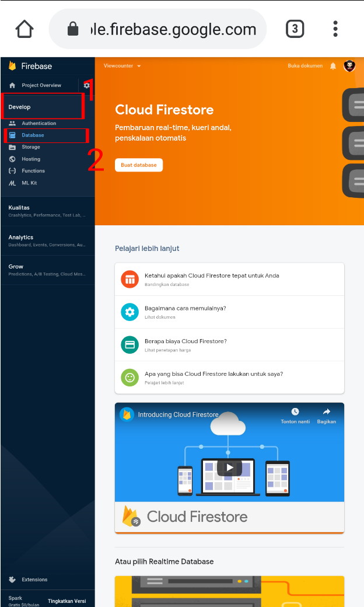Select Functions menu item
The height and width of the screenshot is (607, 364).
(x=33, y=170)
